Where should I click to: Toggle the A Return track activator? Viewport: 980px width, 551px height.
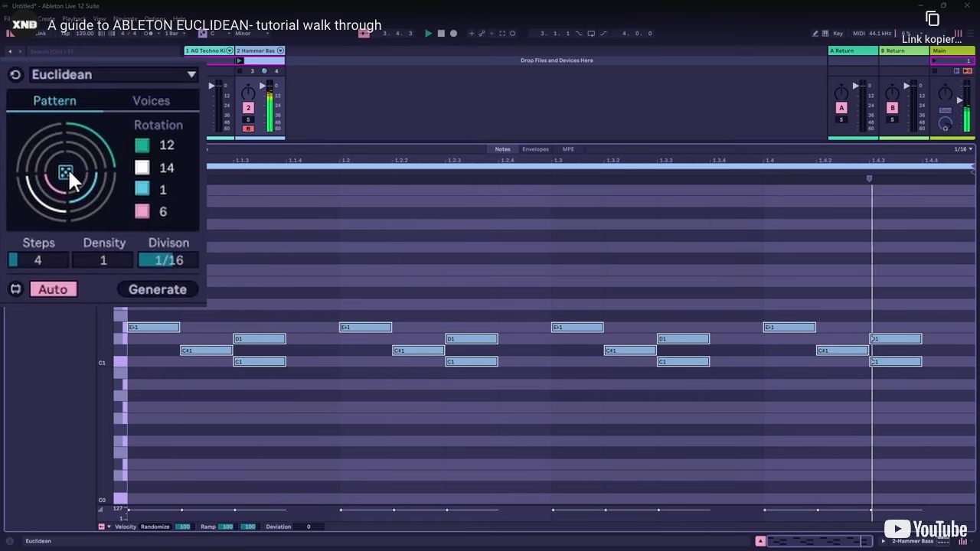[x=841, y=108]
